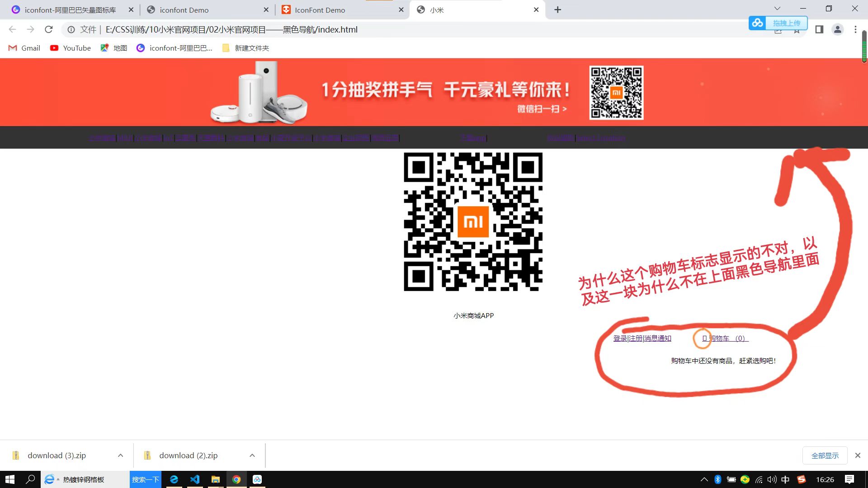This screenshot has height=488, width=868.
Task: Click the 购物车中还没有商品 empty cart message
Action: pyautogui.click(x=723, y=361)
